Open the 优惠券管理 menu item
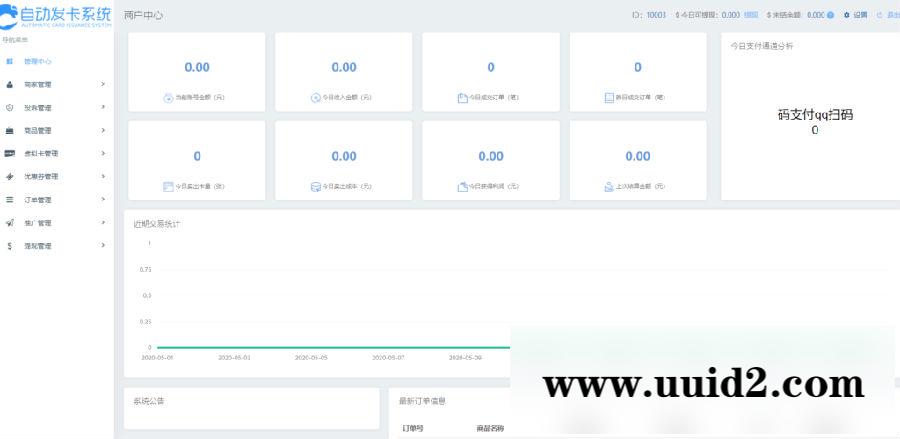The height and width of the screenshot is (439, 900). pos(41,176)
